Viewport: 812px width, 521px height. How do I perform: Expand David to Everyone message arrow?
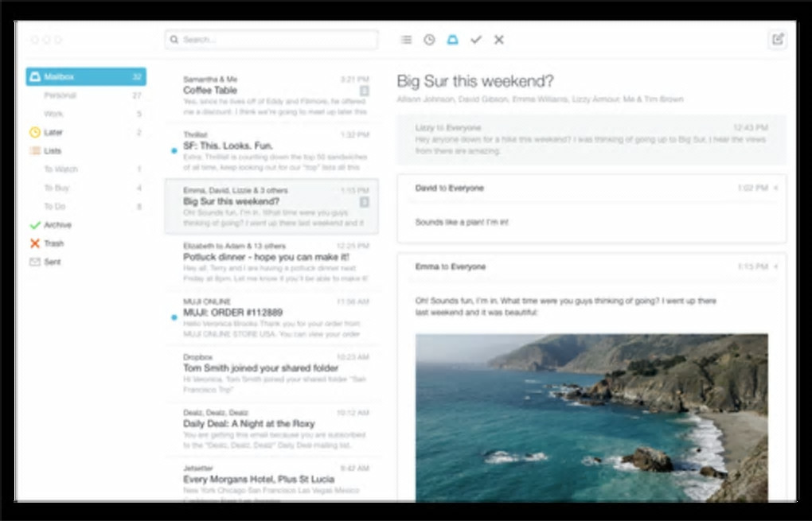pos(775,189)
